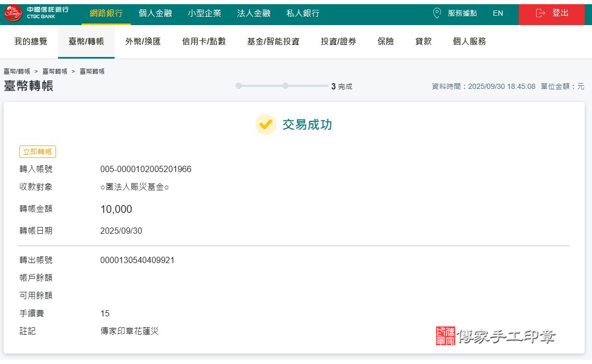This screenshot has height=364, width=592.
Task: Select 保險 from the navigation bar
Action: coord(386,41)
